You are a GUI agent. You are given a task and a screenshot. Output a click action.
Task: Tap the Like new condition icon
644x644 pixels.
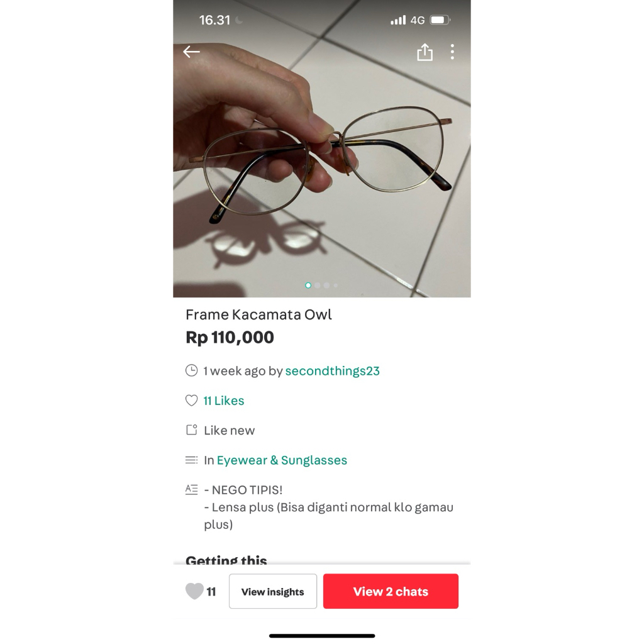pyautogui.click(x=191, y=430)
